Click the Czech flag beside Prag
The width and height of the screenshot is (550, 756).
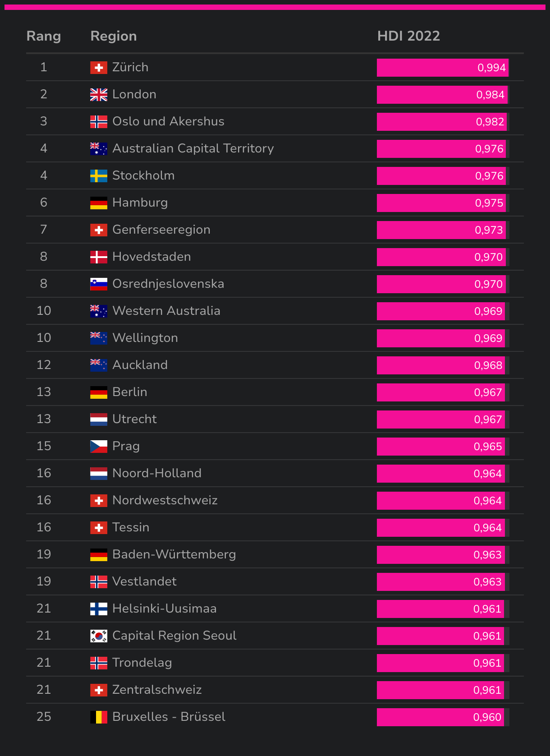point(99,447)
